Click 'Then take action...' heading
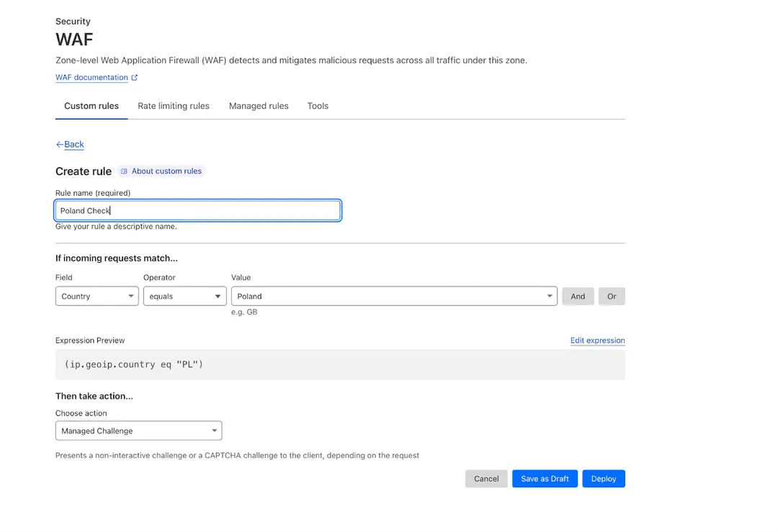Viewport: 778px width, 532px height. click(94, 396)
